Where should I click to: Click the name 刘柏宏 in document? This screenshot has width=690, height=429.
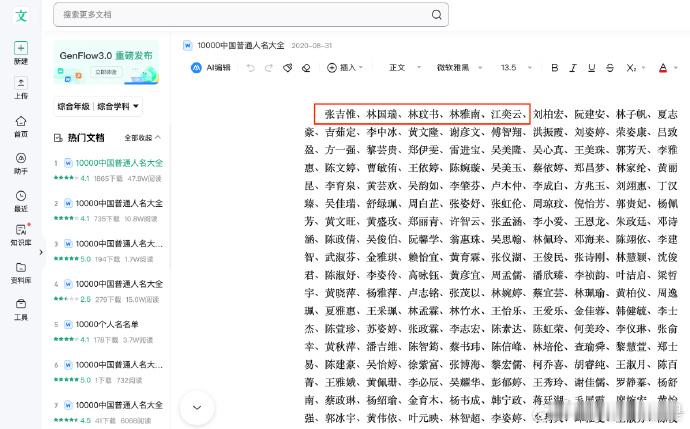(548, 114)
